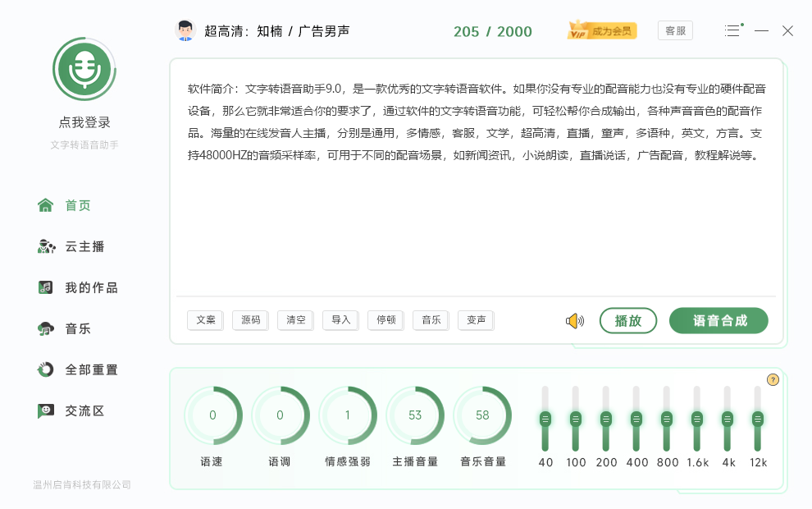This screenshot has width=812, height=509.
Task: Click the microphone logo above 点我登录
Action: (84, 69)
